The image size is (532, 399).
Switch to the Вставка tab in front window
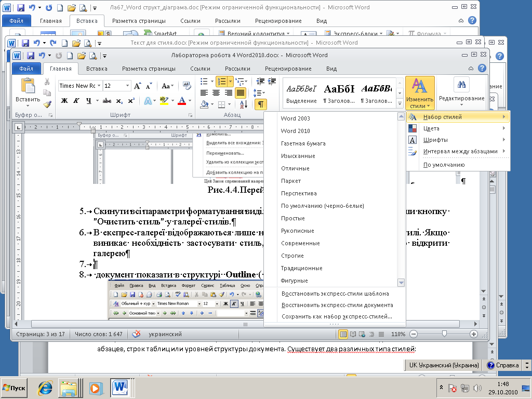coord(97,69)
